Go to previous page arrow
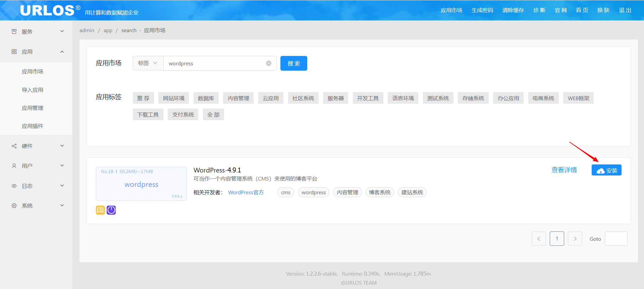Image resolution: width=644 pixels, height=289 pixels. pyautogui.click(x=539, y=239)
